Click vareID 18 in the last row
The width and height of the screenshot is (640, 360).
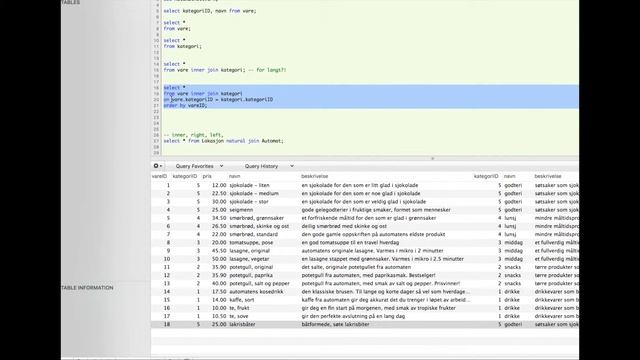pos(167,324)
